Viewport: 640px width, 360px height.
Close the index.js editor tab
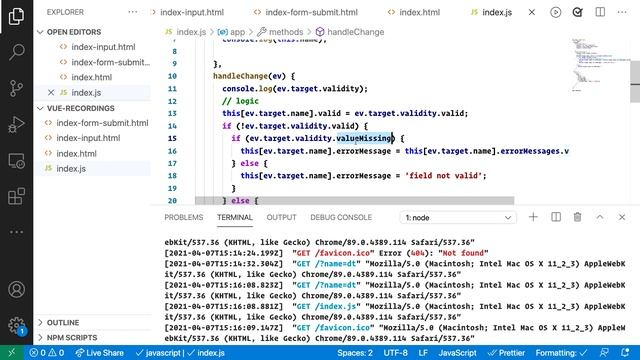(532, 12)
